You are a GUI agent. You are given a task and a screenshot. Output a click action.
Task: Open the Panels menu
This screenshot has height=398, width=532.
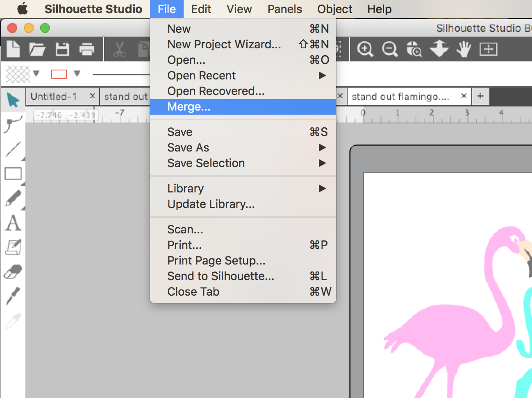point(285,9)
